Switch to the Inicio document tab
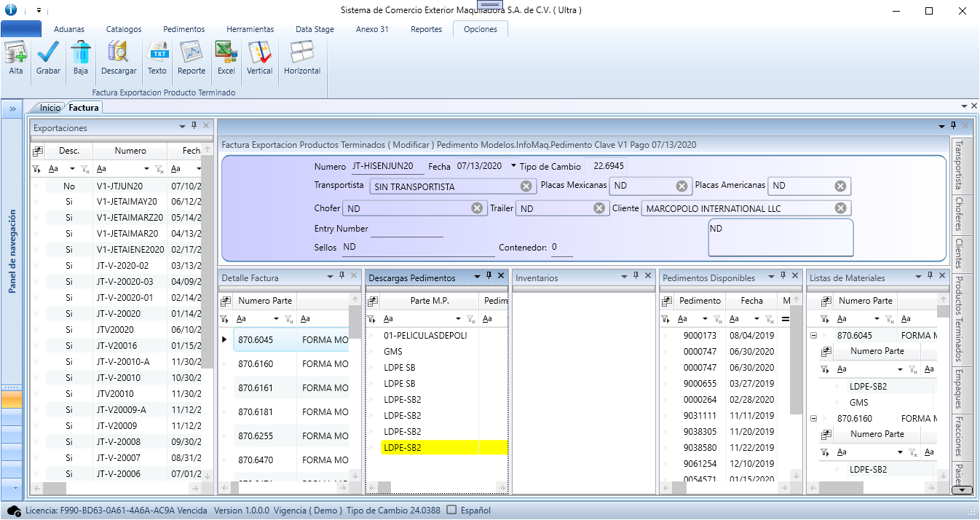 (x=50, y=108)
